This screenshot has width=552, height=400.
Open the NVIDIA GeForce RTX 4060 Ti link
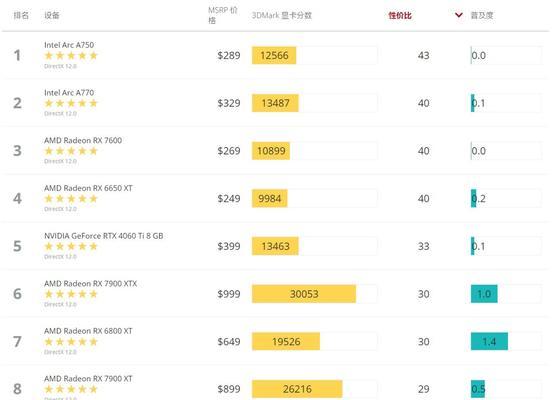click(x=104, y=236)
